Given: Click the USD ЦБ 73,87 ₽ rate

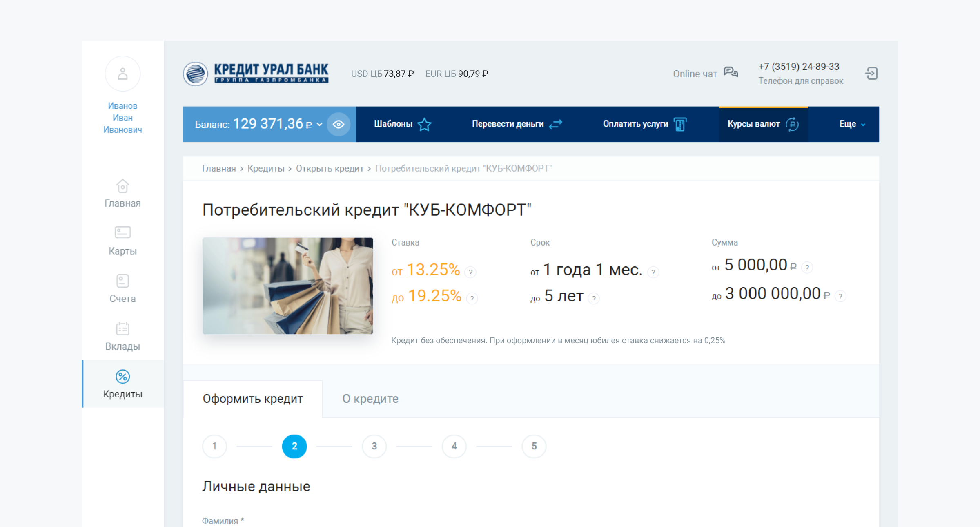Looking at the screenshot, I should (x=382, y=74).
